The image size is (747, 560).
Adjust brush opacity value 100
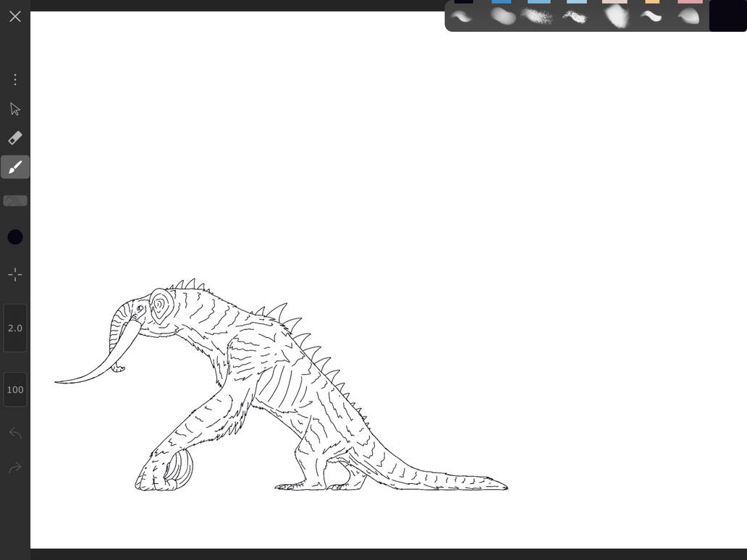click(15, 389)
